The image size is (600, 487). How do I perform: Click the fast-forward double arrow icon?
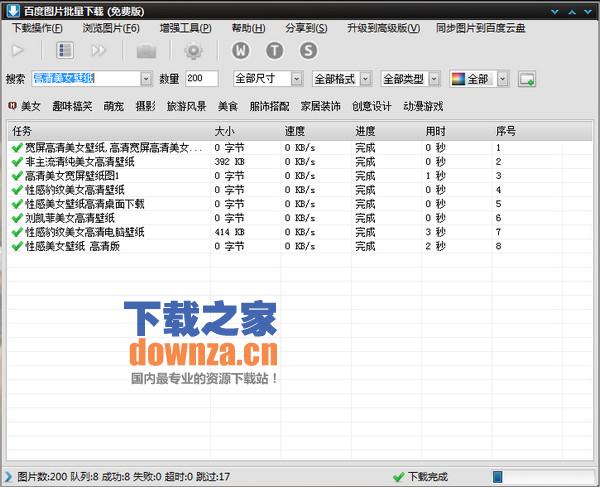coord(98,50)
